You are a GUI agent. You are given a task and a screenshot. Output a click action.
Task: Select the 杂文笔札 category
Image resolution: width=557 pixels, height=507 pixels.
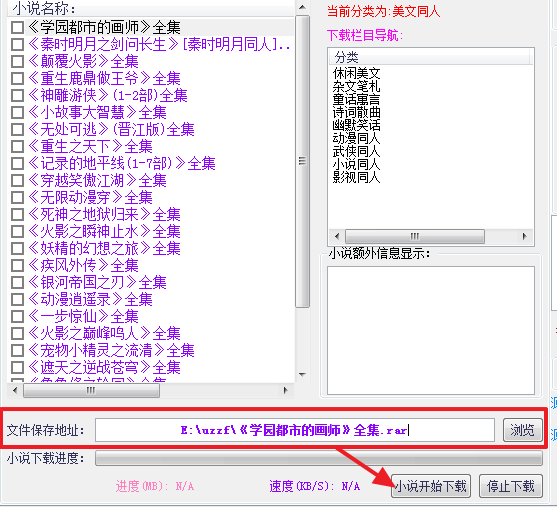pos(356,86)
